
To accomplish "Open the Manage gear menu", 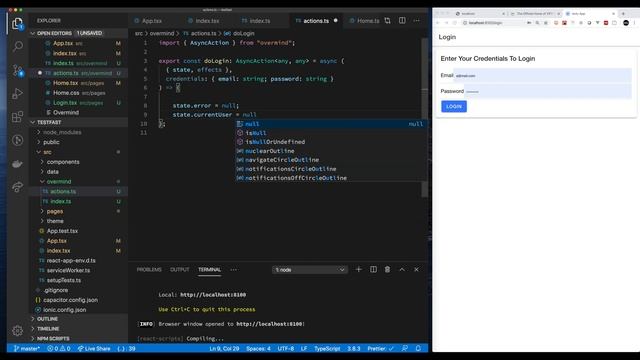I will click(x=18, y=330).
